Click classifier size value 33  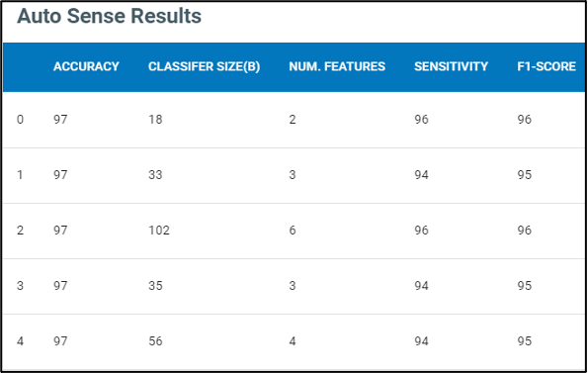(155, 175)
